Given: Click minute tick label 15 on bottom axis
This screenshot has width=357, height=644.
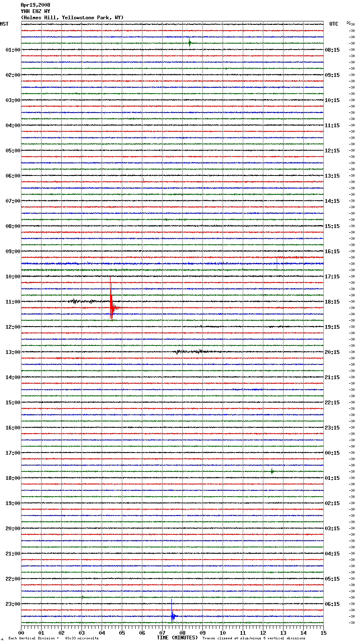Looking at the screenshot, I should click(323, 633).
